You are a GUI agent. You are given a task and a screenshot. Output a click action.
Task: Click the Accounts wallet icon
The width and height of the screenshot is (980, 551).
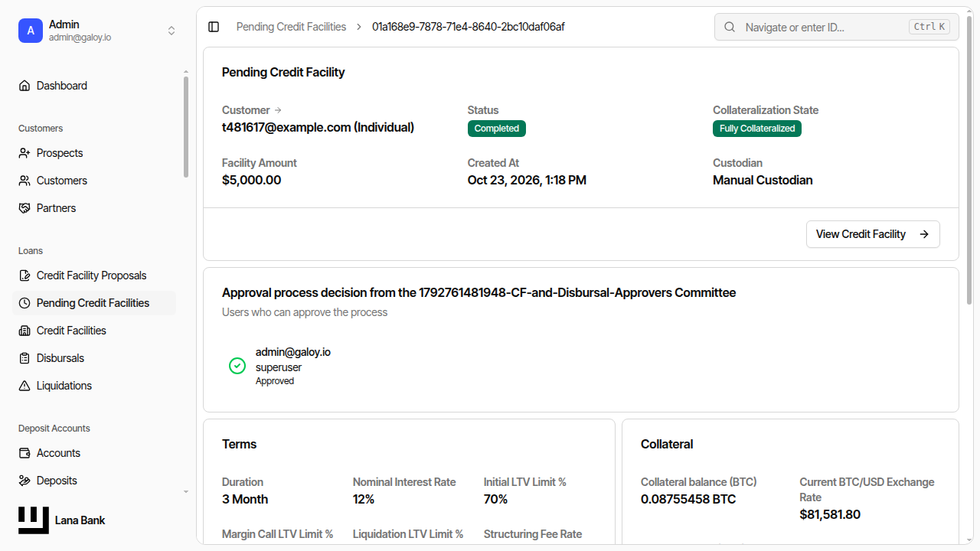tap(24, 453)
